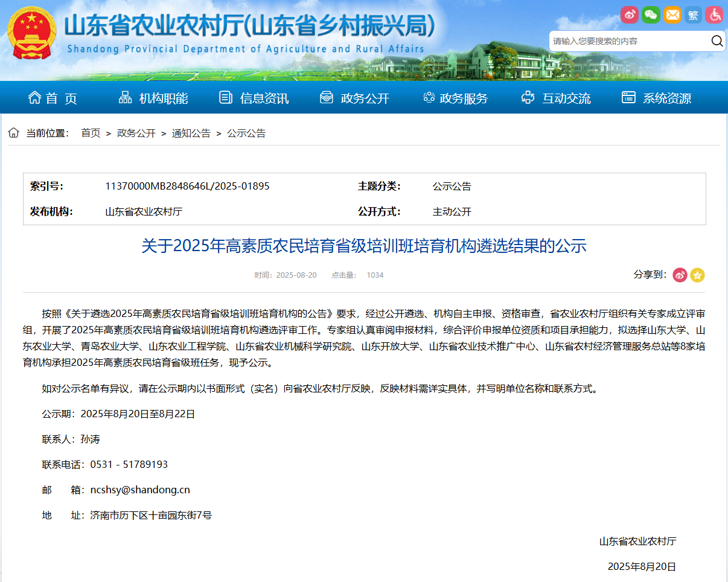
Task: Click the email ncshsy@shandong.cn
Action: 140,490
